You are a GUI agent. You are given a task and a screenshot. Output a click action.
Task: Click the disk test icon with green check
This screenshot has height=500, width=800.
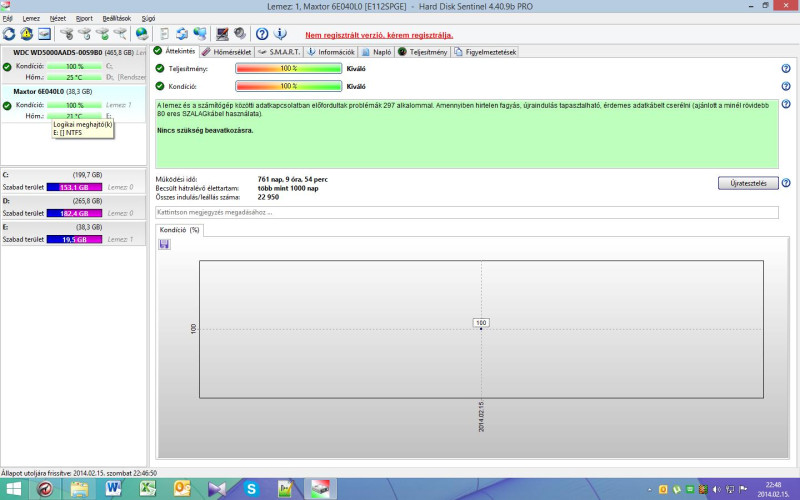pos(102,34)
